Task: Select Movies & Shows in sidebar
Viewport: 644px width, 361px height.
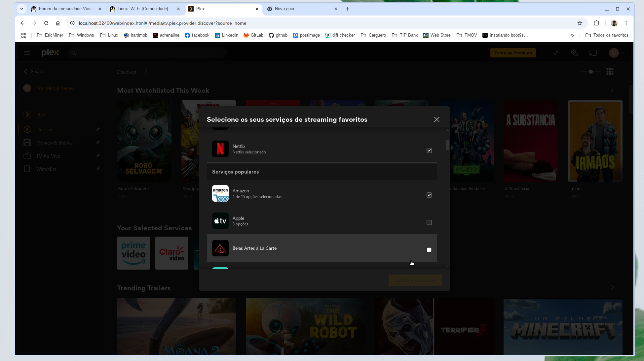Action: (54, 143)
